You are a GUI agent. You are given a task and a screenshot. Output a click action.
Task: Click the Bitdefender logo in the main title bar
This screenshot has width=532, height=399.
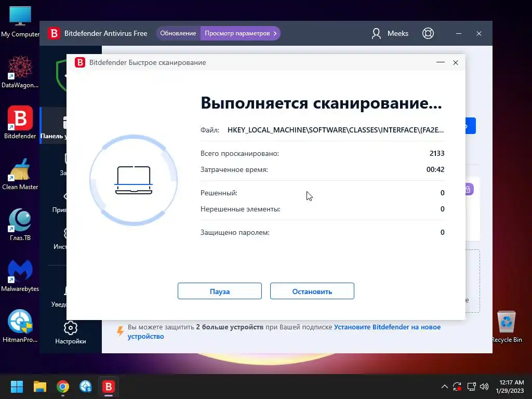coord(54,33)
